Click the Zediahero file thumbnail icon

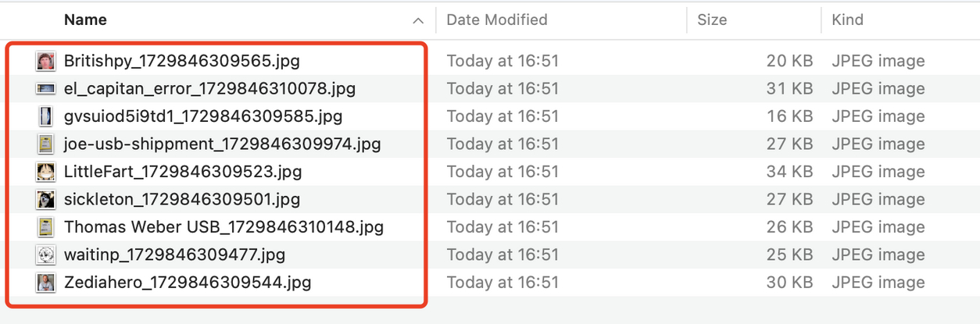click(x=46, y=283)
